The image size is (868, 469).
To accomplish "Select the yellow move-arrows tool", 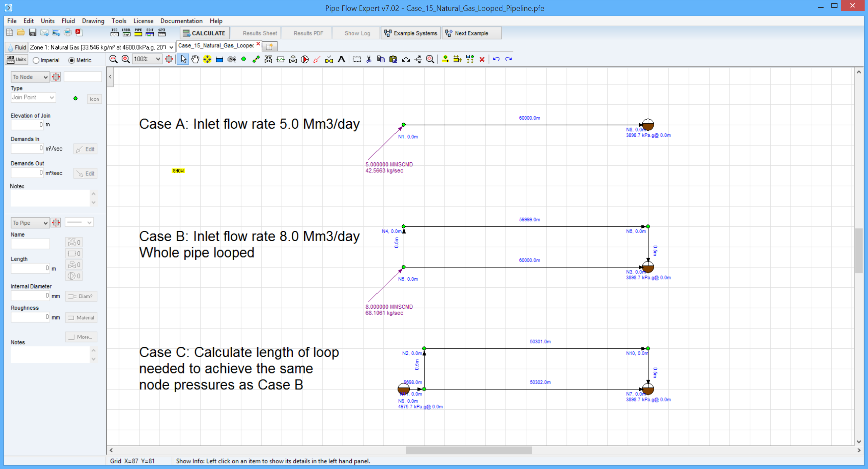I will (207, 59).
